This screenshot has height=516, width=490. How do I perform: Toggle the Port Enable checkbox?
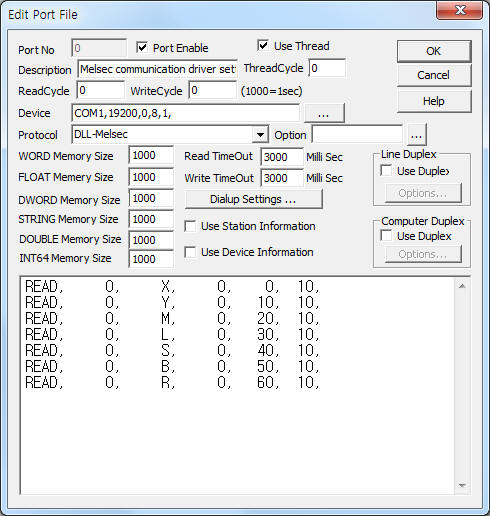(142, 48)
